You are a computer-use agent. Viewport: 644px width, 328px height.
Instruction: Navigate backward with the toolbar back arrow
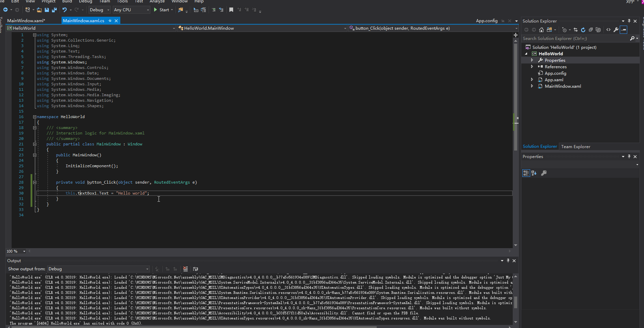point(5,10)
